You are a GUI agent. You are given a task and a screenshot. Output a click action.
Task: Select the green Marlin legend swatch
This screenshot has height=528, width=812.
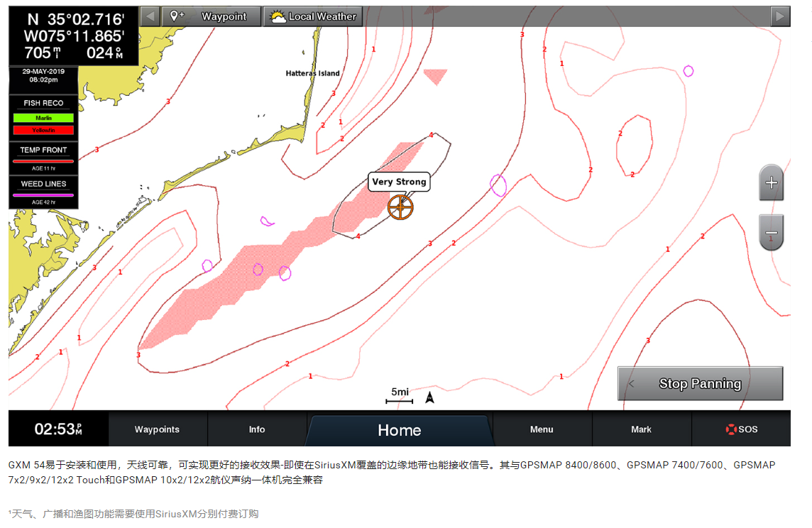tap(43, 118)
